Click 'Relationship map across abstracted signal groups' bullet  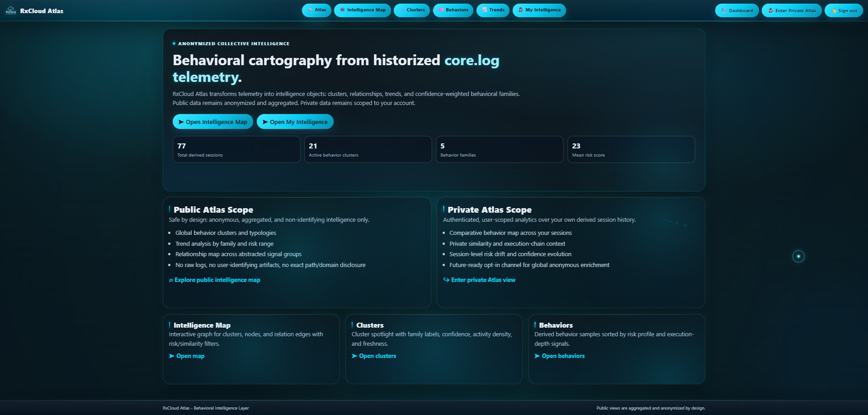pyautogui.click(x=238, y=254)
